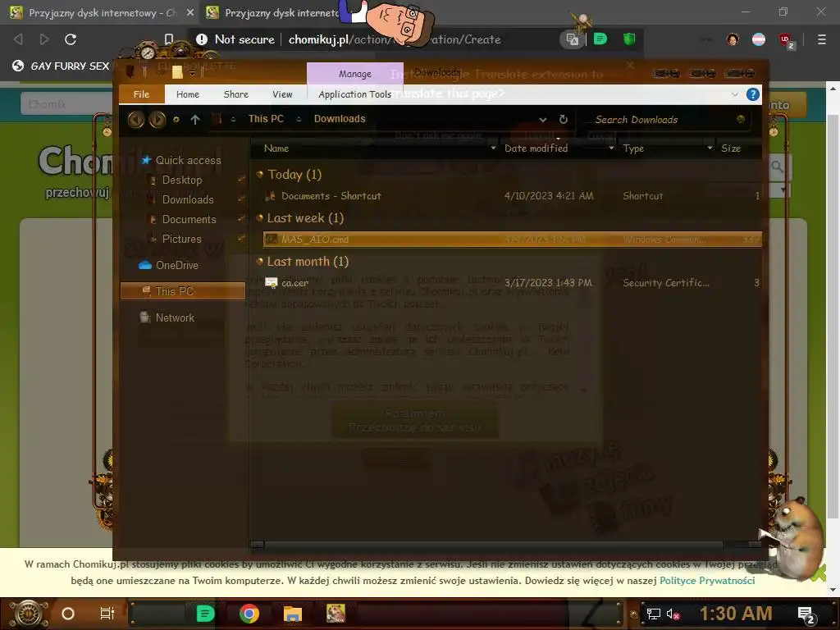
Task: Open the Date modified filter dropdown
Action: (611, 148)
